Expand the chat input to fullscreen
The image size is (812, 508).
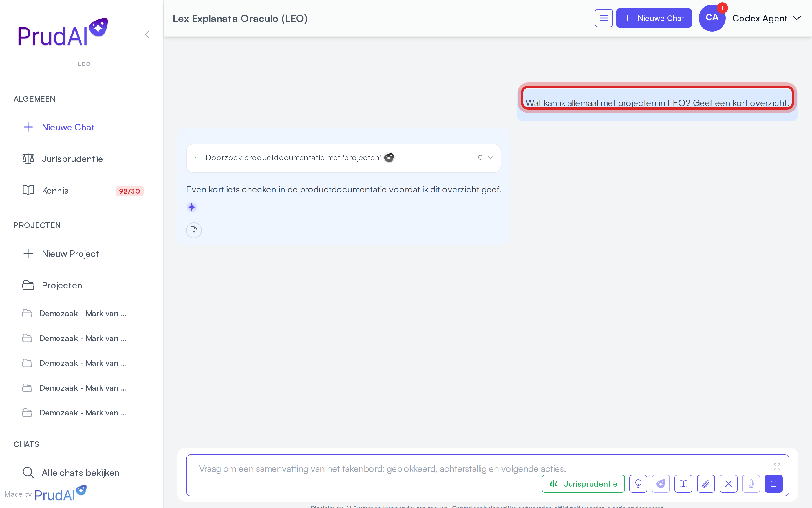click(x=777, y=467)
